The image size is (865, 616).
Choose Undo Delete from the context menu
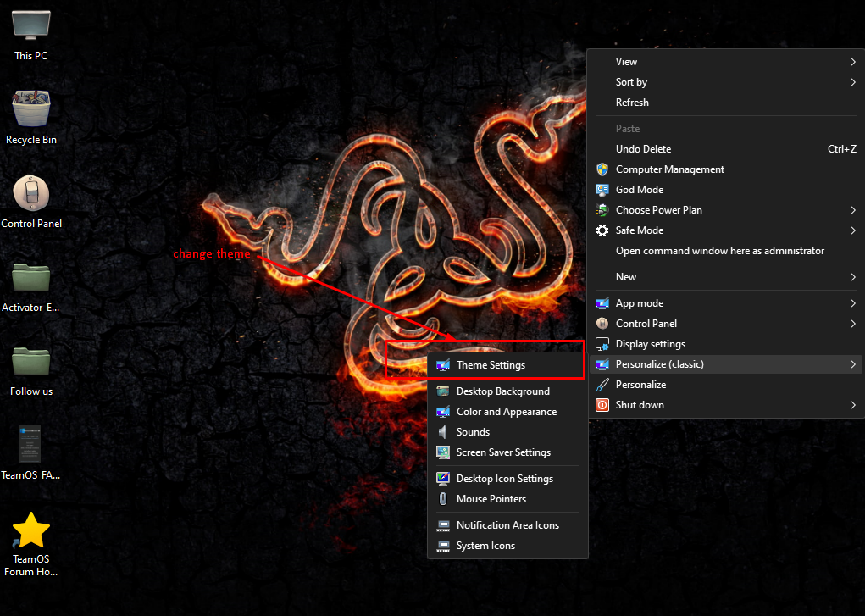(x=726, y=149)
